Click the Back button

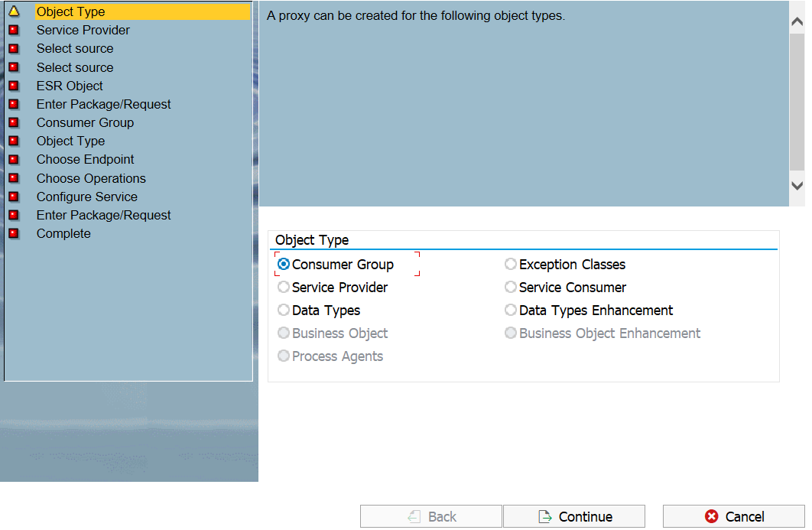(x=431, y=516)
